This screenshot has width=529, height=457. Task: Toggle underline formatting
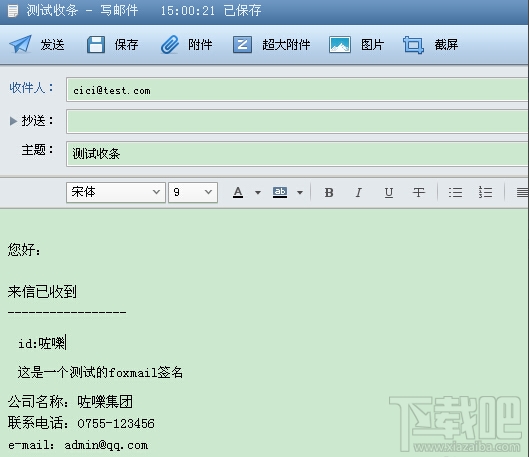pyautogui.click(x=389, y=193)
